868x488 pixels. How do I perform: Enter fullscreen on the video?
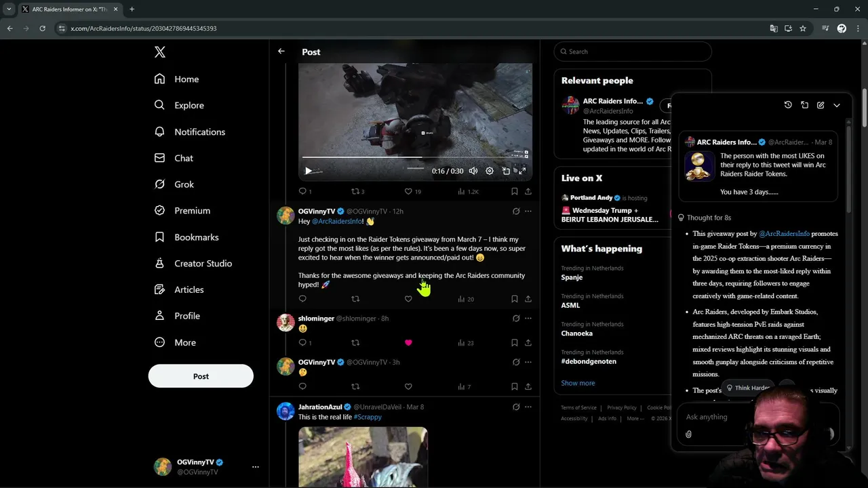point(522,171)
